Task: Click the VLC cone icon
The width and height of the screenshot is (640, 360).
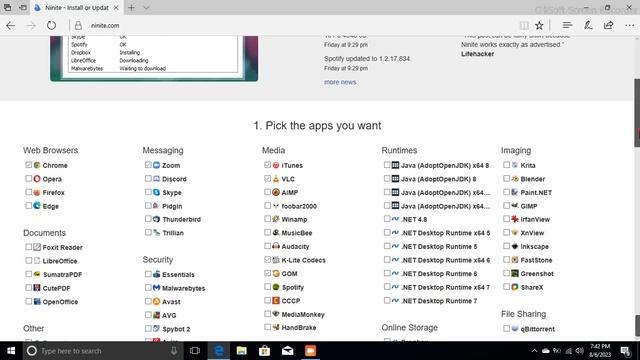Action: tap(276, 179)
